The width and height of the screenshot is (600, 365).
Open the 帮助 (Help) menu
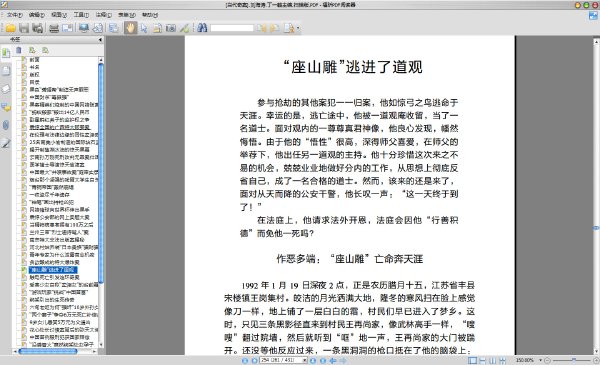[x=150, y=15]
